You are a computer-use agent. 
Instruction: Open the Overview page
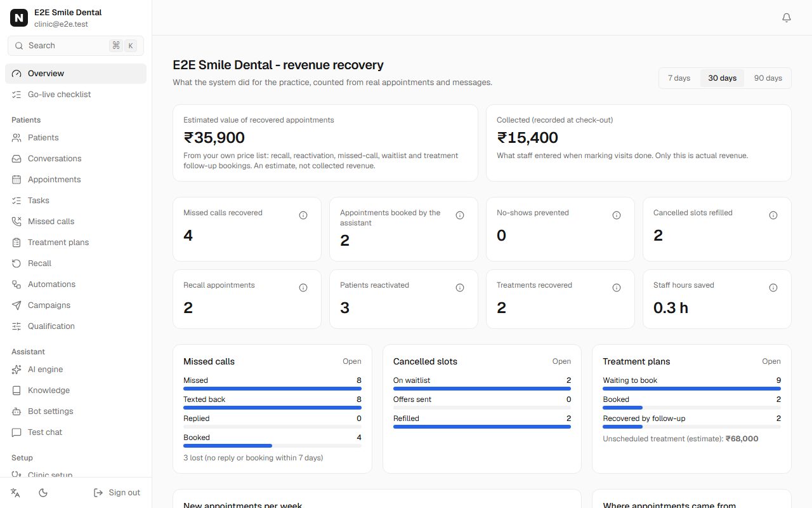point(75,74)
